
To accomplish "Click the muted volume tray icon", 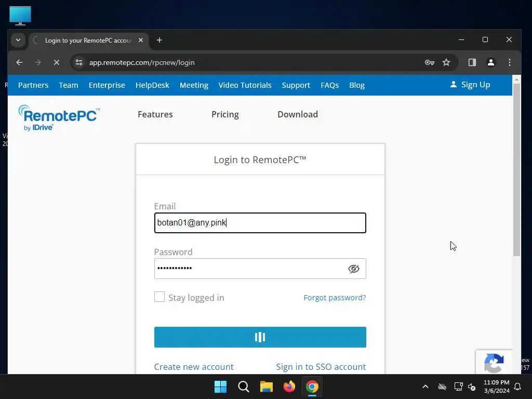I will click(472, 387).
